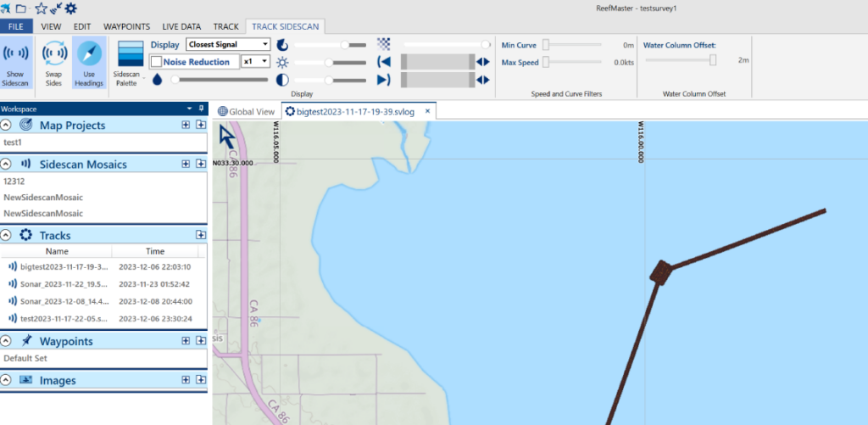Click the selection arrow tool on map
The height and width of the screenshot is (425, 868).
pos(228,137)
